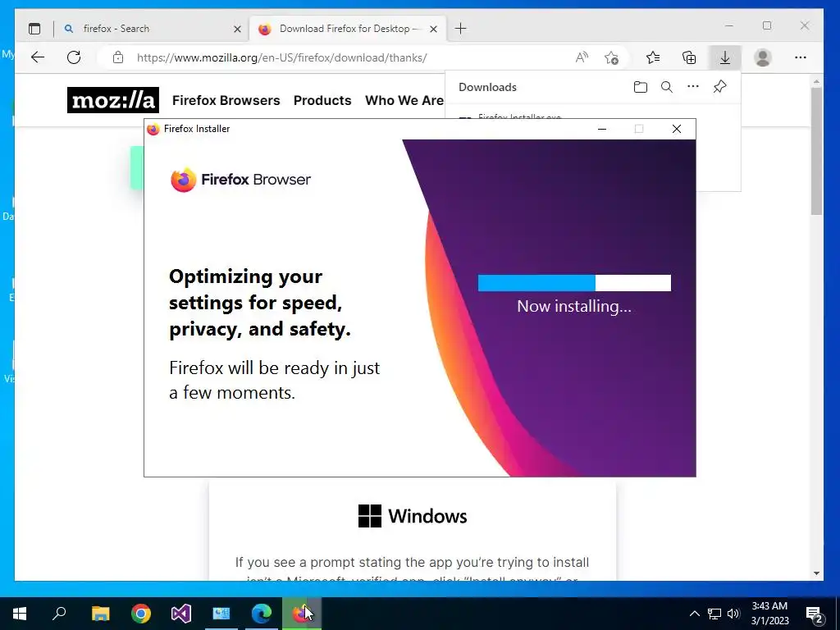Image resolution: width=840 pixels, height=630 pixels.
Task: Switch to Microsoft Edge taskbar icon
Action: tap(262, 614)
